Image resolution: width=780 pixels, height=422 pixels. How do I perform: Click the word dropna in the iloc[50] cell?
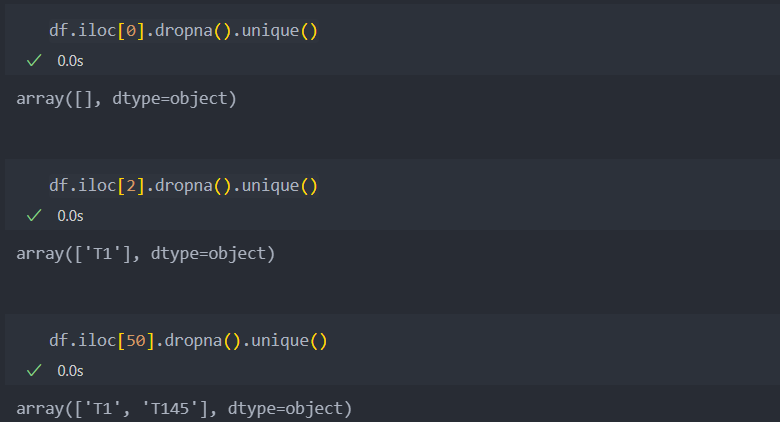pyautogui.click(x=194, y=341)
